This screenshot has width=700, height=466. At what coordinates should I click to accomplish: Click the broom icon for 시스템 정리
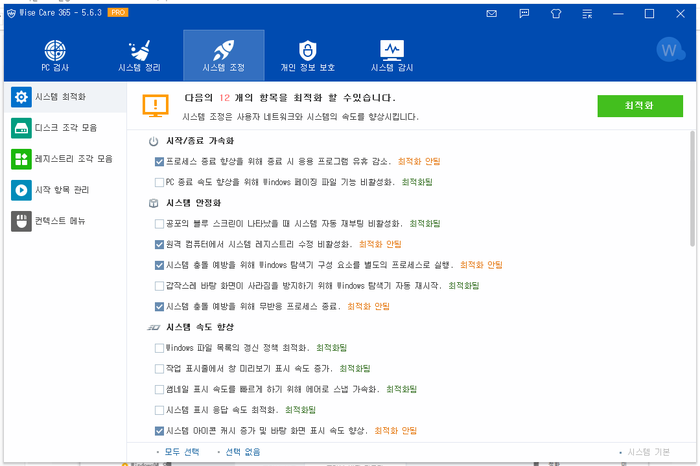tap(140, 50)
